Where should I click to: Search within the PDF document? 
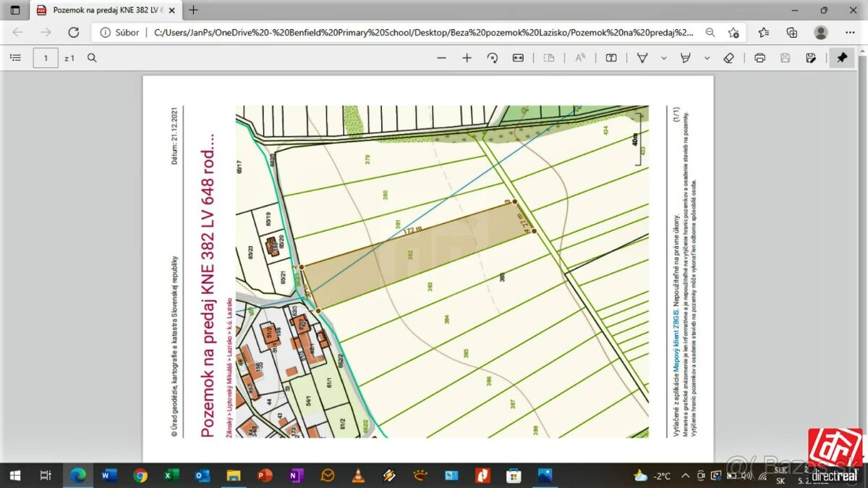[92, 58]
